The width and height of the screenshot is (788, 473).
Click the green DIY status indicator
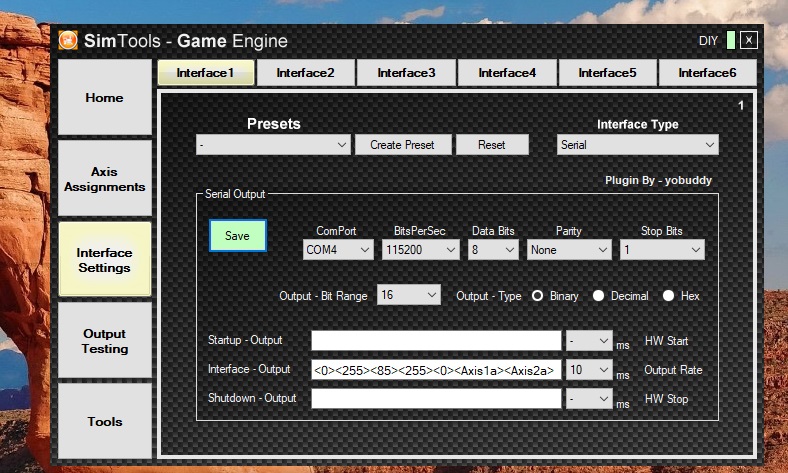[731, 40]
